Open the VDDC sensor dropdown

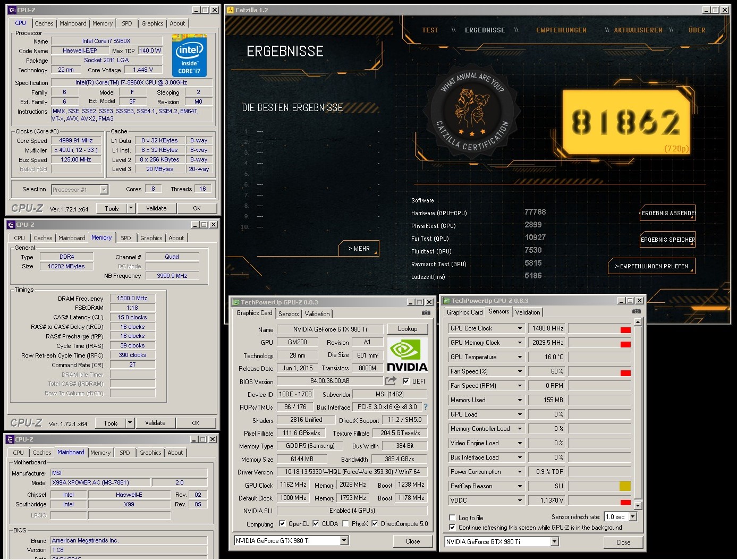pyautogui.click(x=520, y=500)
